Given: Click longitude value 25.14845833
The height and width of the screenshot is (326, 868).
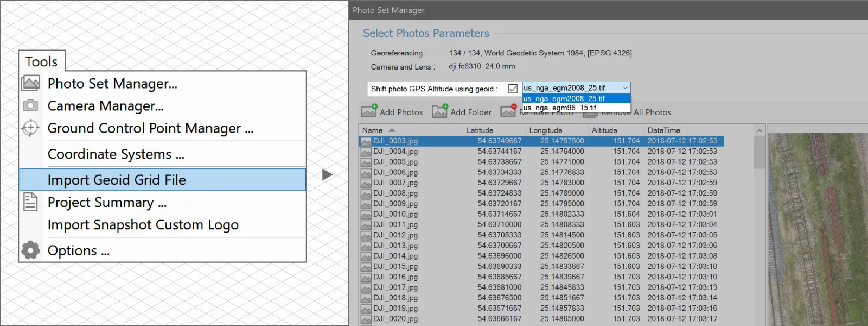Looking at the screenshot, I should pos(562,287).
